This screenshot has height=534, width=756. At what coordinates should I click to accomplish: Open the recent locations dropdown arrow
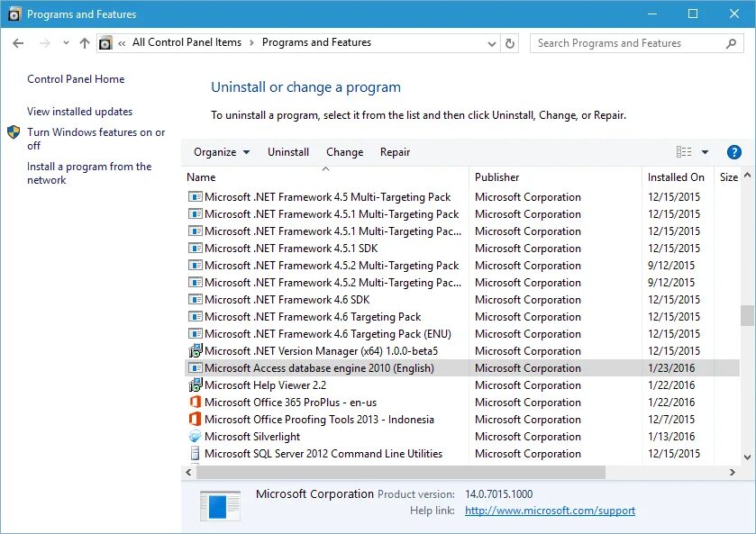[66, 43]
